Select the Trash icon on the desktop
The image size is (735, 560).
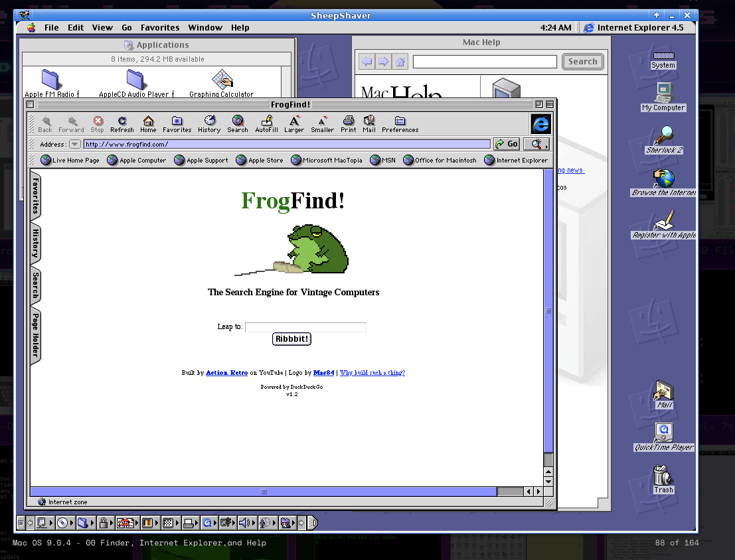(x=663, y=480)
